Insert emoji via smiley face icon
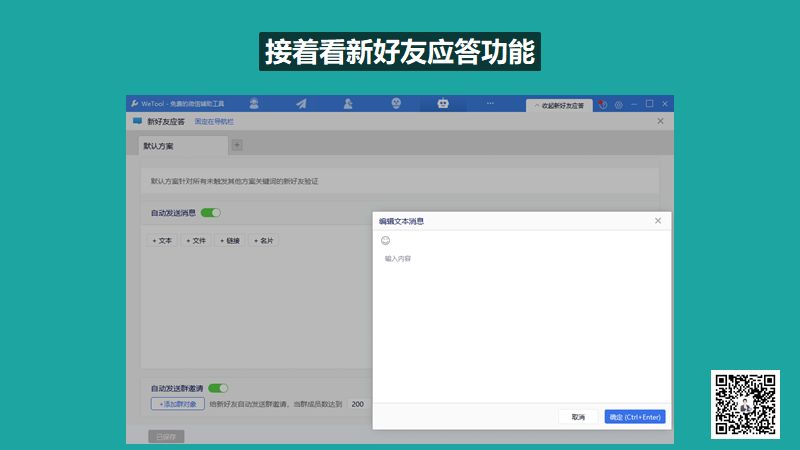Screen dimensions: 800x450 tap(386, 241)
